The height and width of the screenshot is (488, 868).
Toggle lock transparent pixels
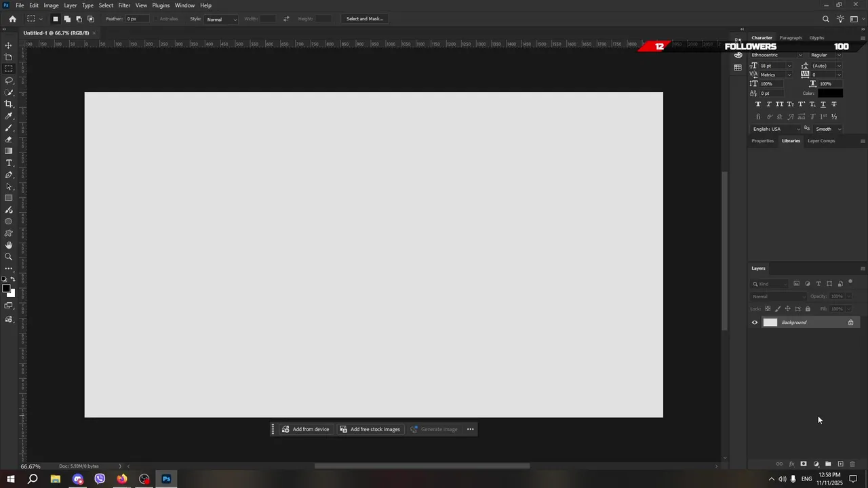pyautogui.click(x=768, y=309)
